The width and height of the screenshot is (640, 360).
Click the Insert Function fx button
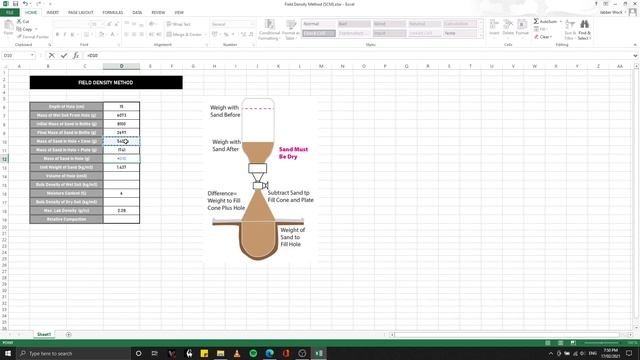pos(76,55)
